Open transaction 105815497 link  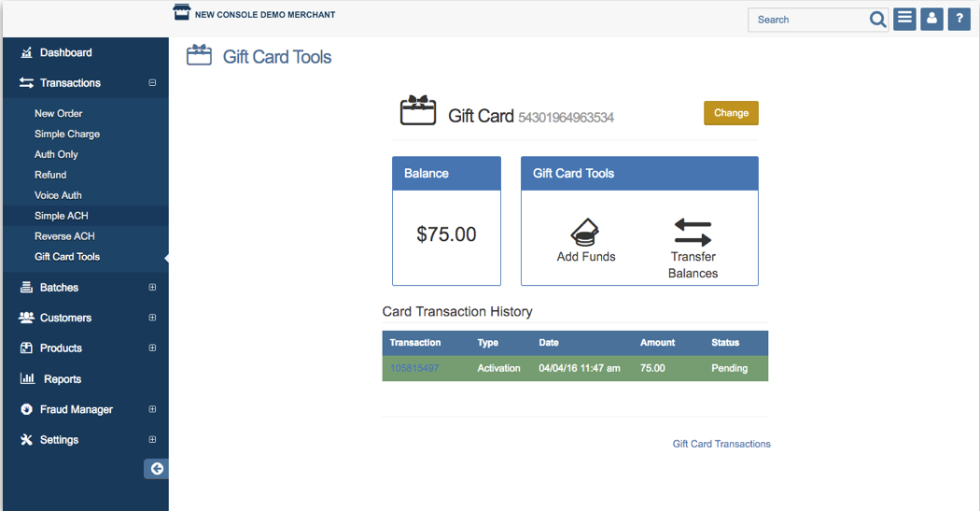414,368
